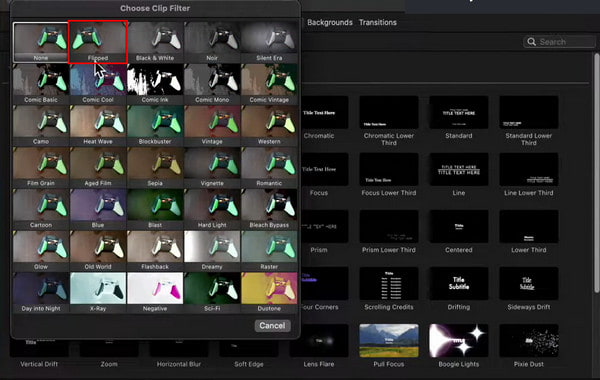Select the Romantic filter
600x380 pixels.
(x=269, y=167)
